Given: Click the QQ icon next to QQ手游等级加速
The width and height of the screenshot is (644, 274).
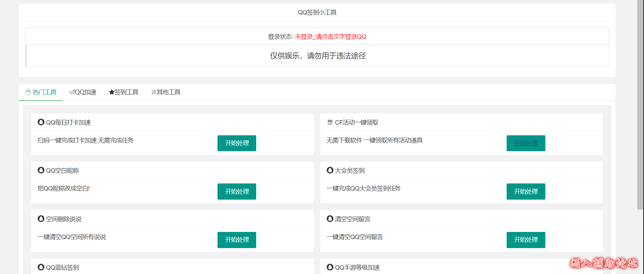Looking at the screenshot, I should [330, 267].
